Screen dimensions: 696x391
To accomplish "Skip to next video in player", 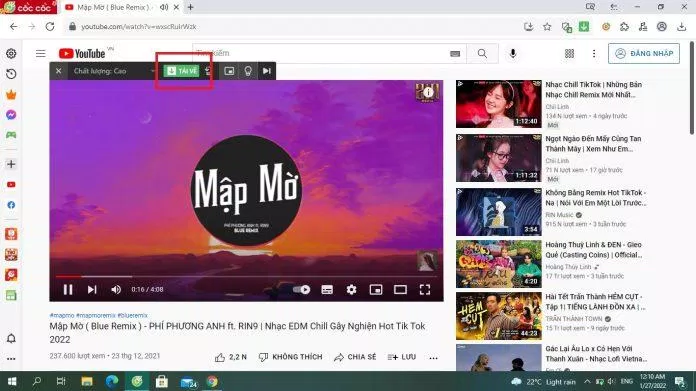I will tap(92, 290).
